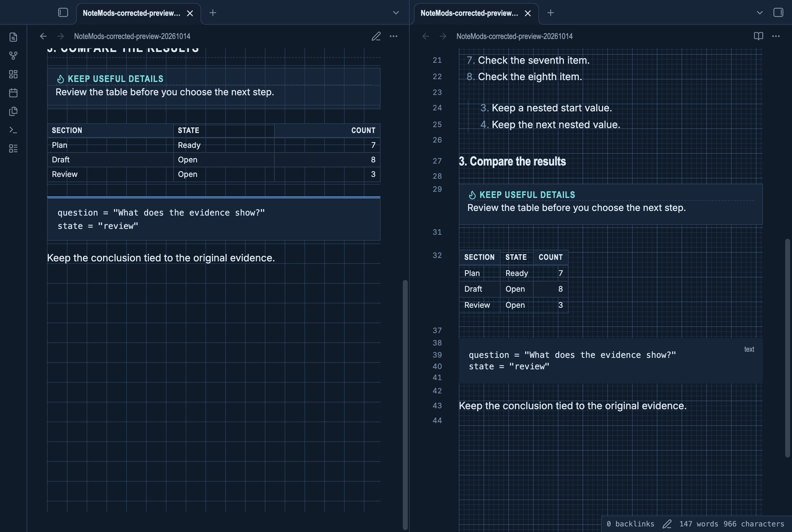792x532 pixels.
Task: Click line 'Keep the next nested value.'
Action: coord(556,125)
